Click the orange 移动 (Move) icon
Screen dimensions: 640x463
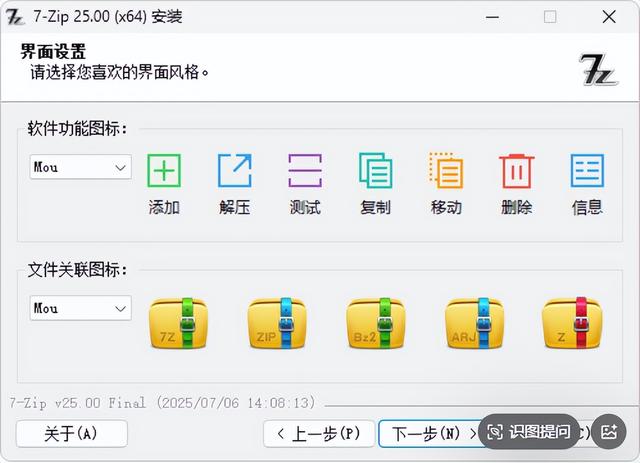point(446,170)
